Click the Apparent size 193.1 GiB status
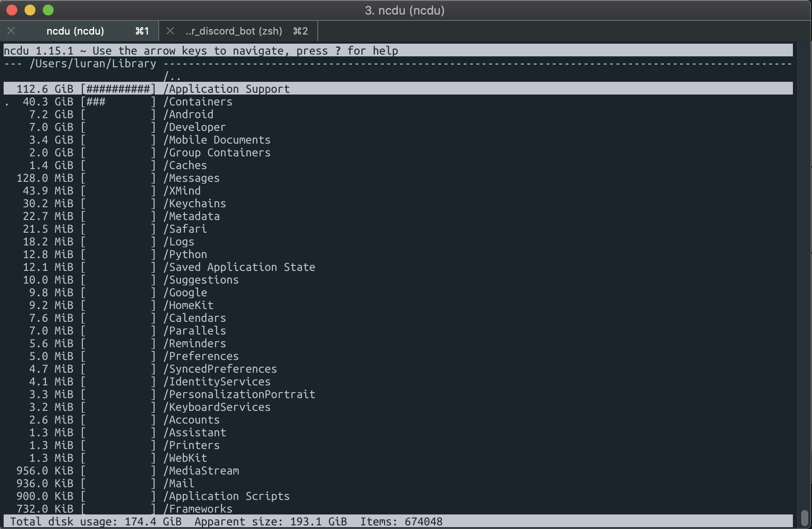Viewport: 812px width, 529px height. pos(271,522)
